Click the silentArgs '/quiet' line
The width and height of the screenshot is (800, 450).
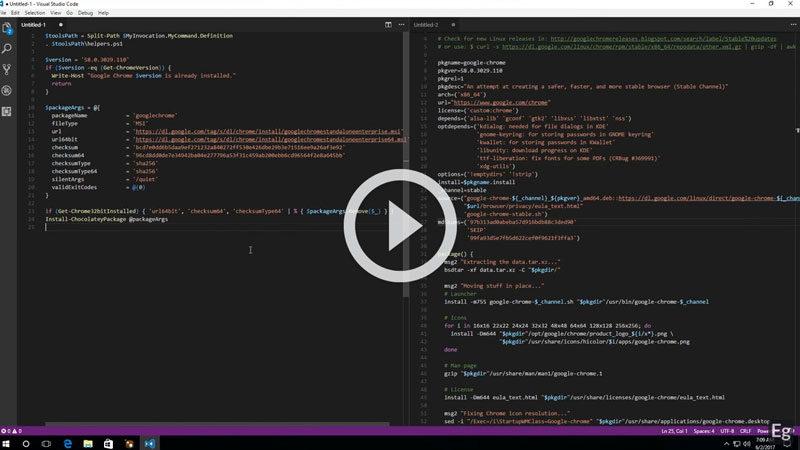[105, 180]
